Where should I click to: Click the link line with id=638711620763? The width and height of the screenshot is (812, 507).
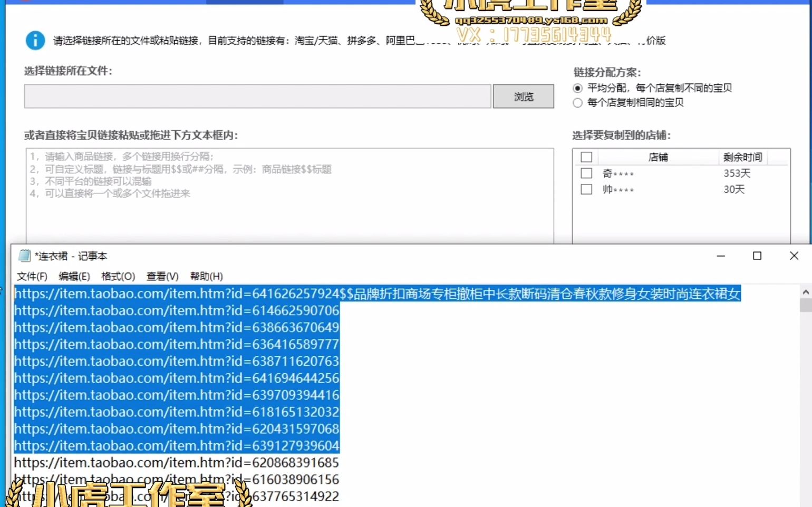(x=177, y=362)
